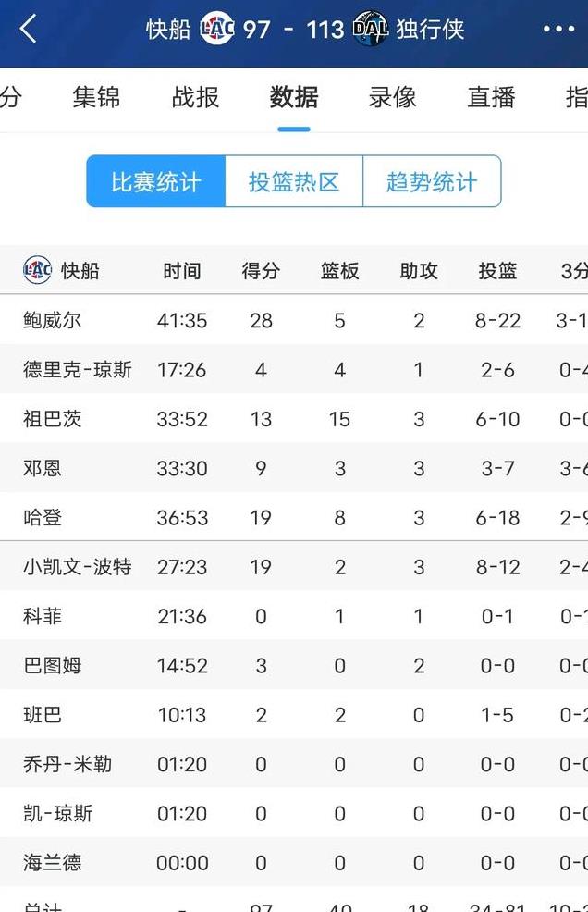The height and width of the screenshot is (912, 588).
Task: Tap the back arrow icon
Action: 28,29
